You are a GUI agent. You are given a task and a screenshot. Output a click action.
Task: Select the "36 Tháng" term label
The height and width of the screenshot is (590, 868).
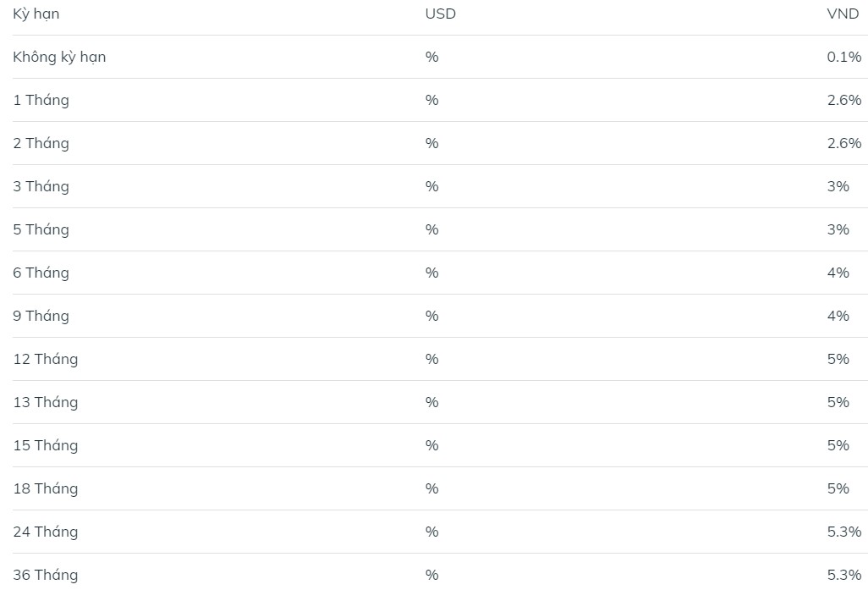46,576
